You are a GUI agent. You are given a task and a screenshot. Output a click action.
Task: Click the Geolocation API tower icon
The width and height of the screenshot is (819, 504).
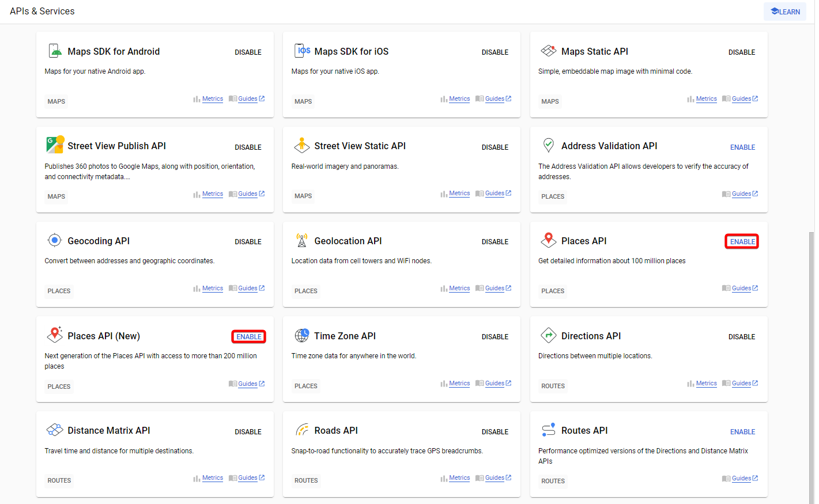(301, 240)
